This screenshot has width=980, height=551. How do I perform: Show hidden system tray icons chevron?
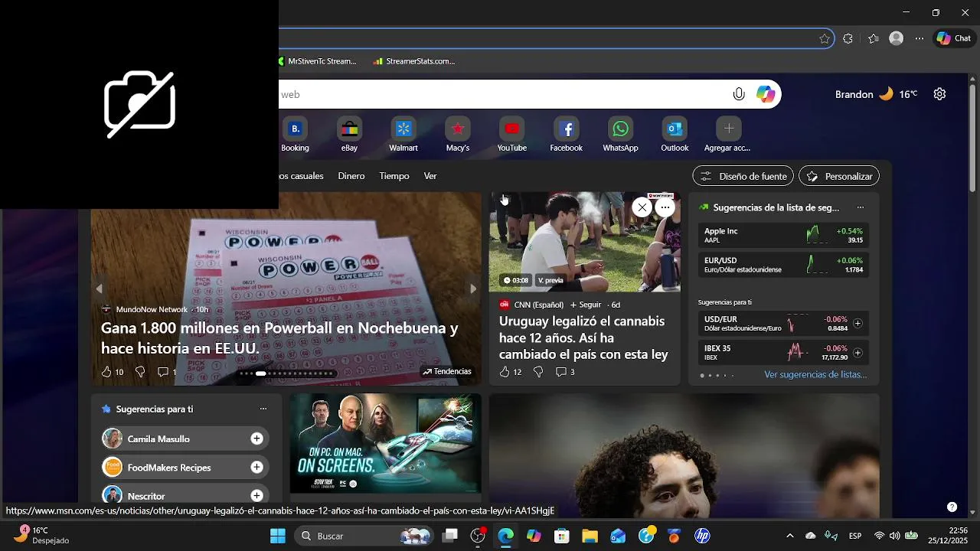(x=789, y=536)
